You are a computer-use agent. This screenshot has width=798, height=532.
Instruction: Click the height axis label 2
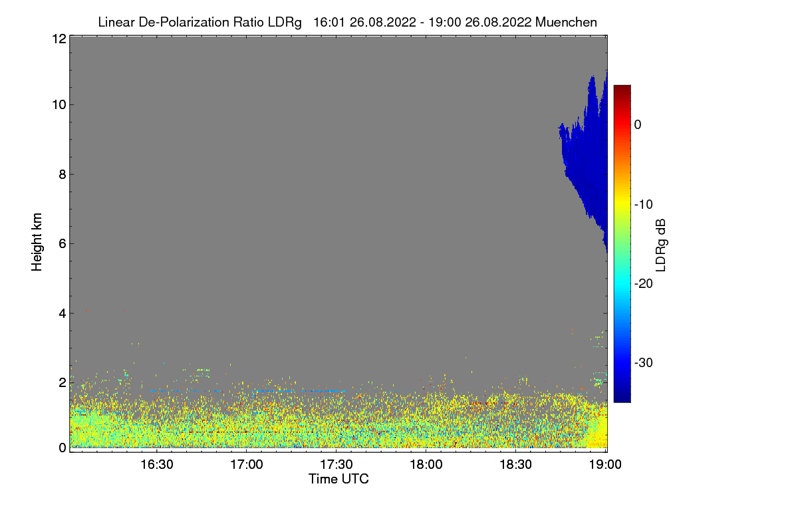point(62,382)
